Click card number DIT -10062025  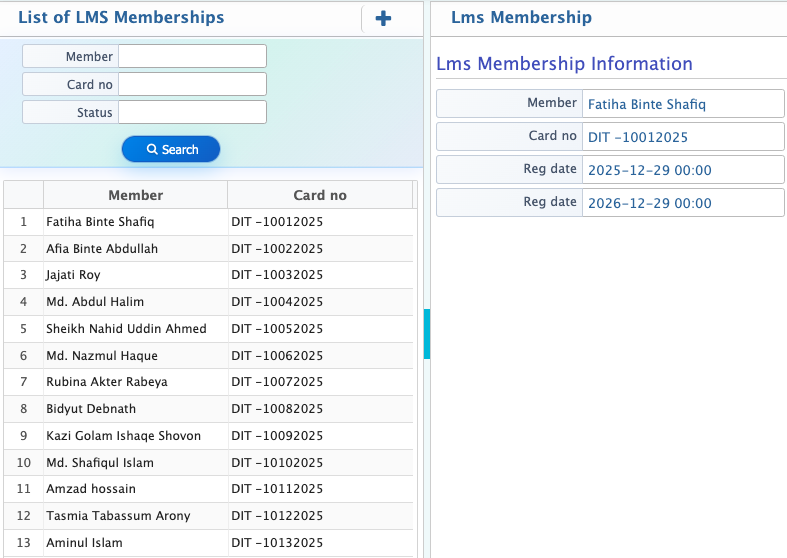pyautogui.click(x=277, y=355)
